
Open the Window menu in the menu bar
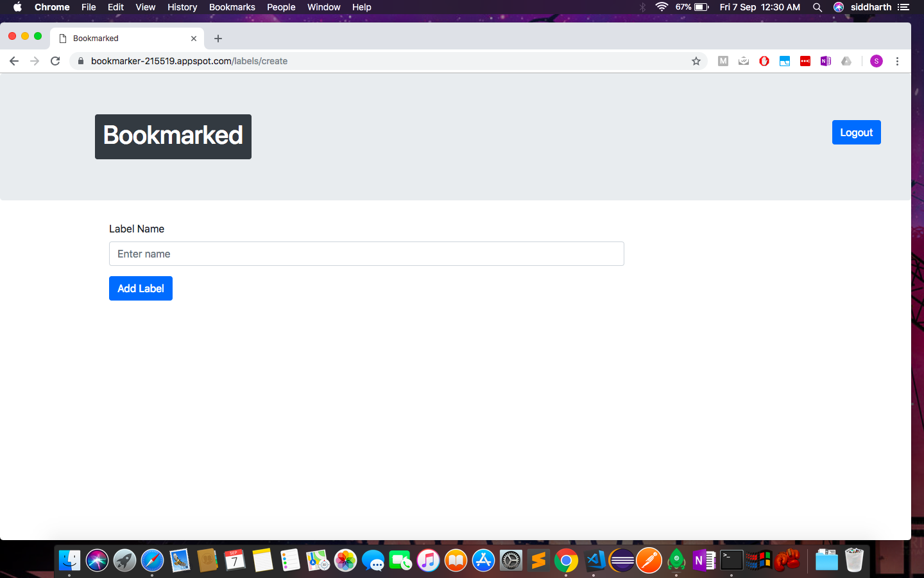click(323, 7)
